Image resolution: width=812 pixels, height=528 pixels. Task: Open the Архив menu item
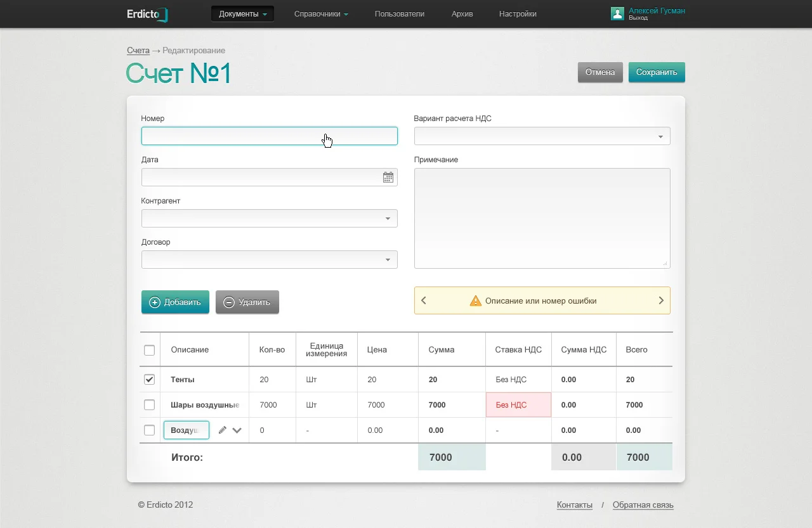click(462, 14)
